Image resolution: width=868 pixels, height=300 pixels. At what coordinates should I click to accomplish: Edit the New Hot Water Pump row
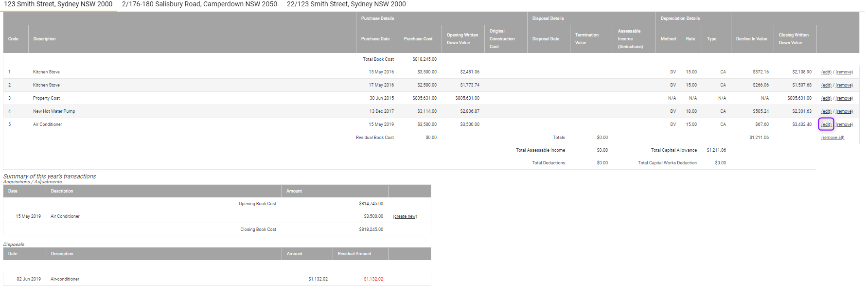826,111
